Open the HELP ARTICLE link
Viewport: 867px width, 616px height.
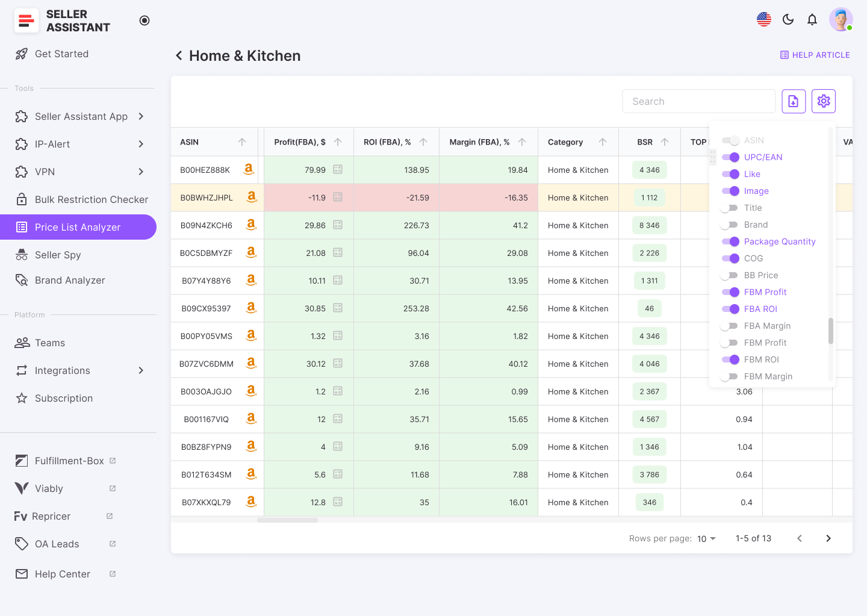815,55
